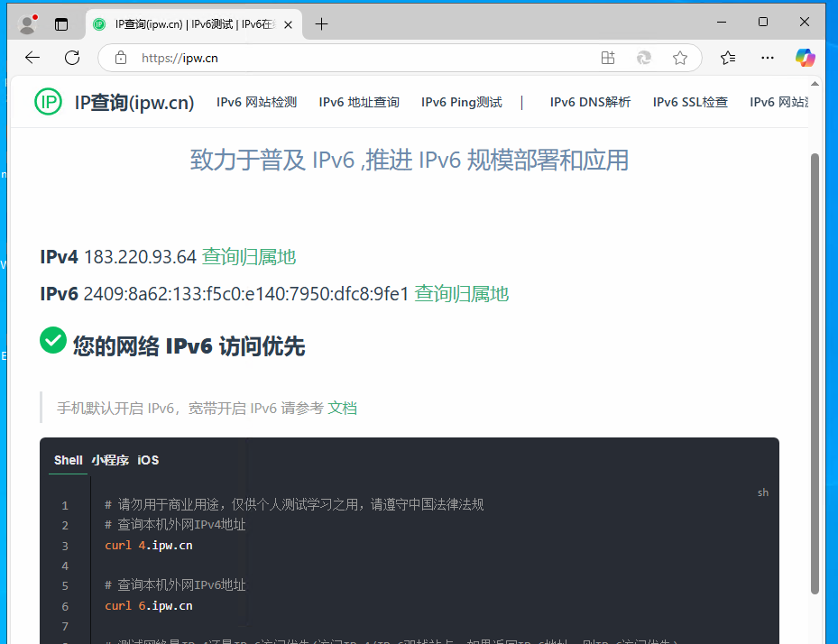The height and width of the screenshot is (644, 838).
Task: Switch to the iOS code tab
Action: [x=148, y=460]
